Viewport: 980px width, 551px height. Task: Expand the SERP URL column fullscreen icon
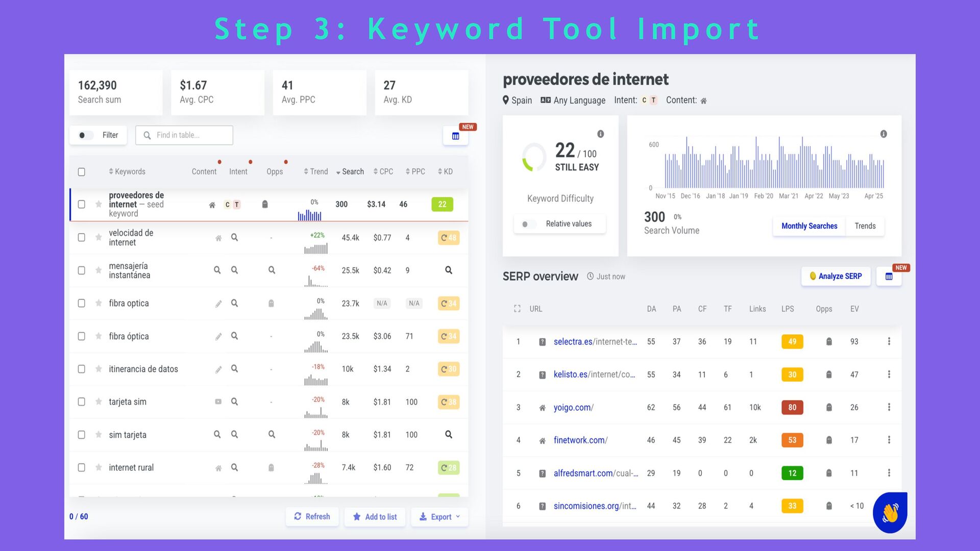coord(517,309)
